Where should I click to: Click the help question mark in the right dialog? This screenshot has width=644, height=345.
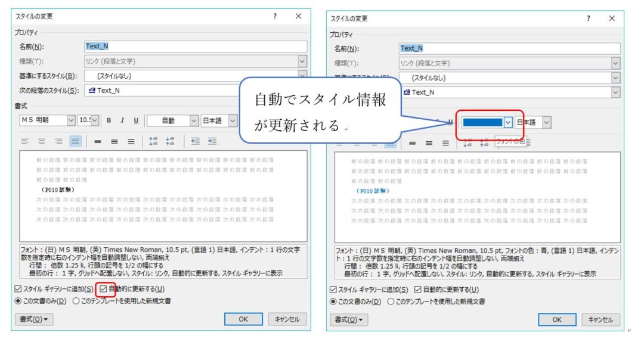[589, 18]
